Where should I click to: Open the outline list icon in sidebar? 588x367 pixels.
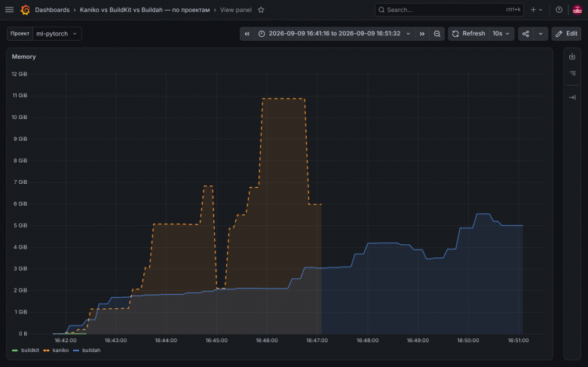(572, 73)
